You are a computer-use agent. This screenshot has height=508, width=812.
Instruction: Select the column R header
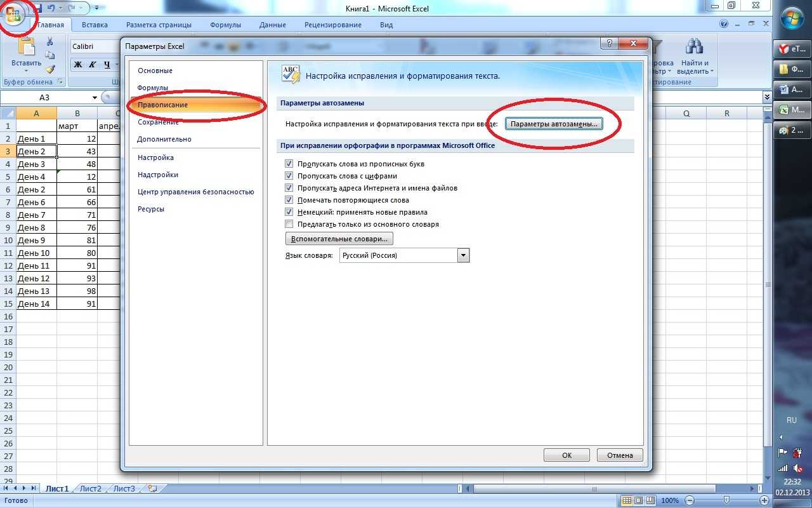coord(726,113)
